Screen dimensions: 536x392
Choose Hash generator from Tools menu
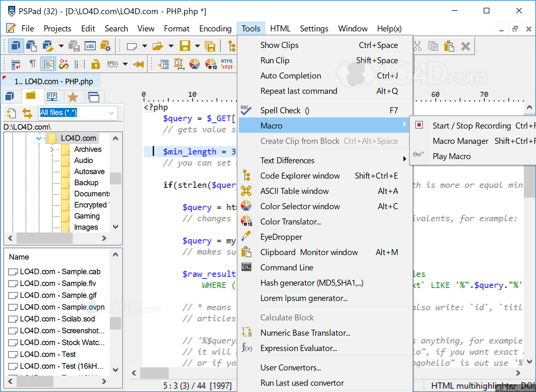(312, 283)
